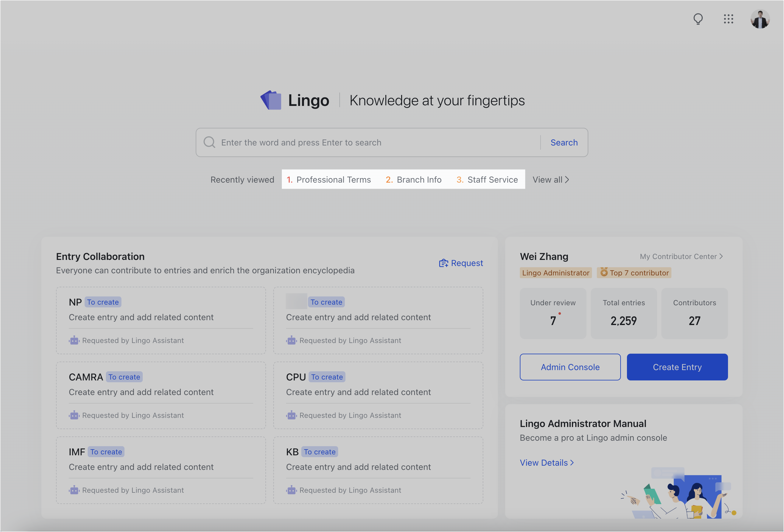Viewport: 784px width, 532px height.
Task: Open the lightbulb help icon top right
Action: click(x=698, y=19)
